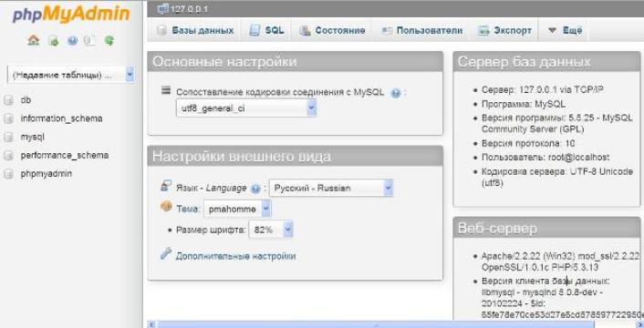644x328 pixels.
Task: Click the wrench icon for additional settings
Action: coord(166,254)
